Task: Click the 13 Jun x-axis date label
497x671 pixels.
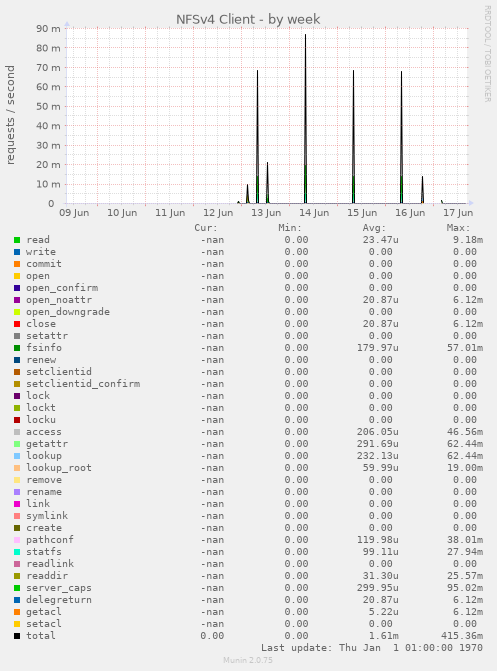Action: (x=266, y=213)
